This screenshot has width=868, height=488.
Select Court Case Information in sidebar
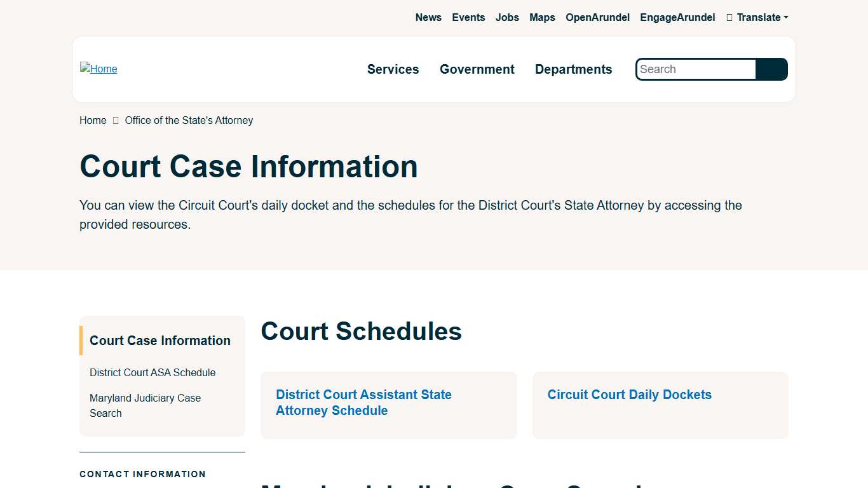[x=159, y=341]
